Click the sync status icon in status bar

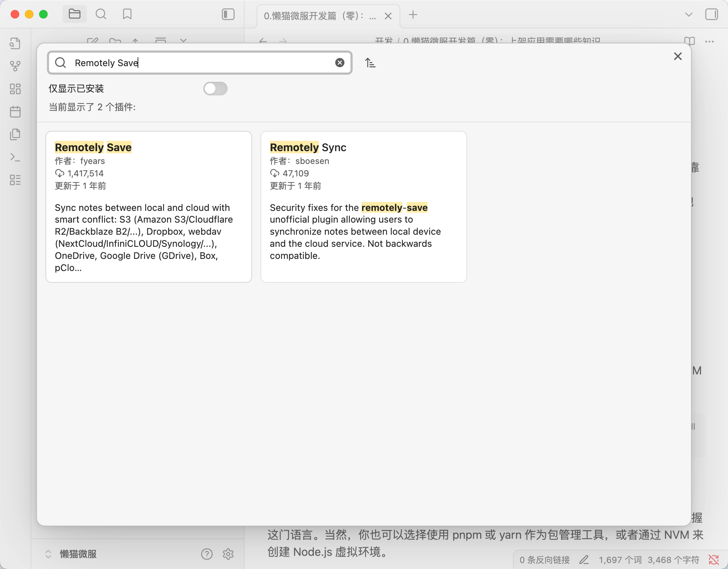click(713, 560)
